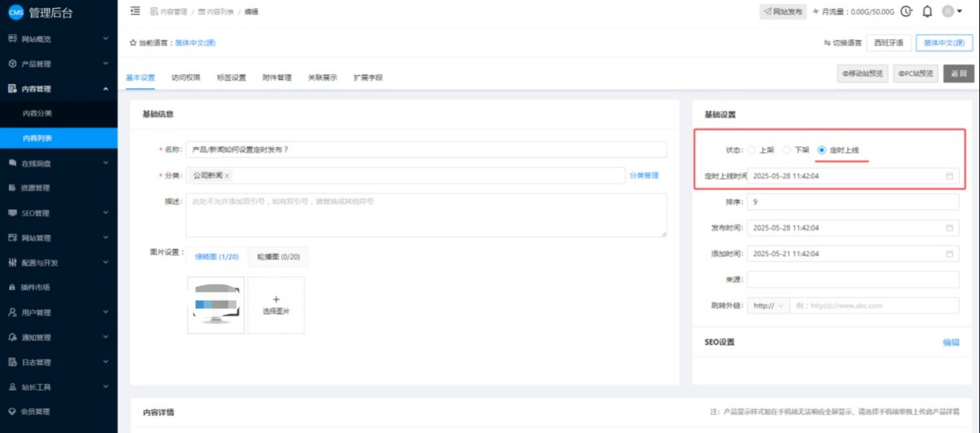Image resolution: width=980 pixels, height=433 pixels.
Task: Open the 轮播图 (0/20) image tab
Action: click(278, 257)
